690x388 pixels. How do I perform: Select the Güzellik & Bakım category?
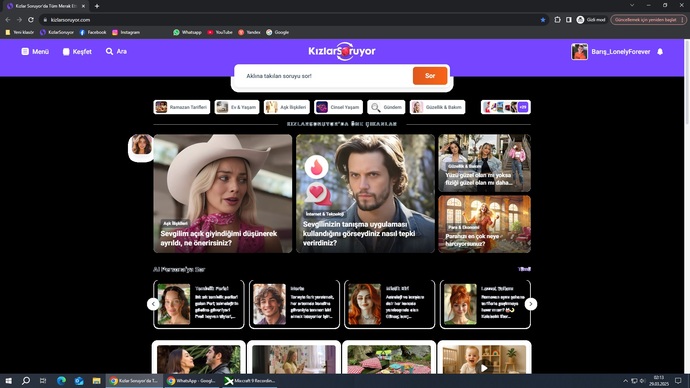click(x=437, y=107)
